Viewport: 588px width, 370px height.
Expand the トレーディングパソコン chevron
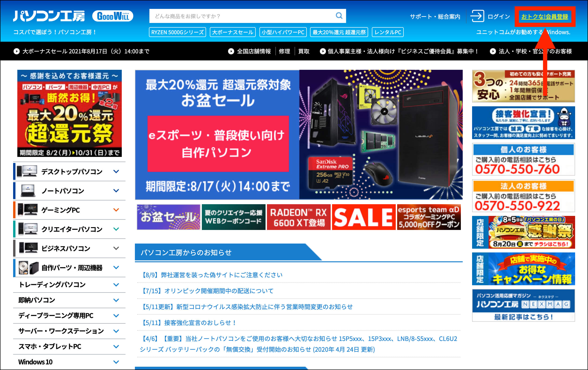pyautogui.click(x=116, y=285)
